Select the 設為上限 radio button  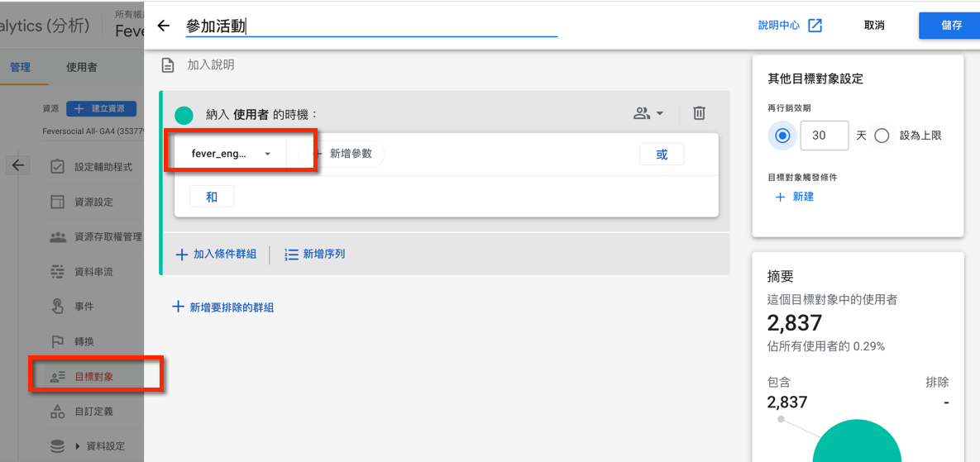click(882, 136)
